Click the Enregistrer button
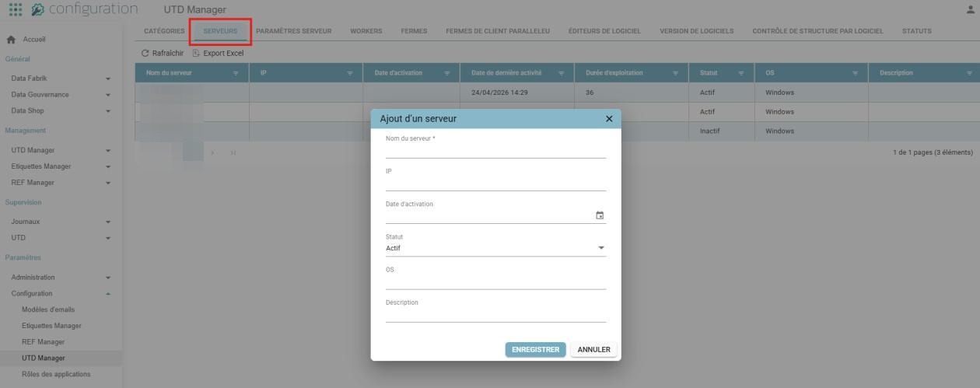 tap(535, 350)
